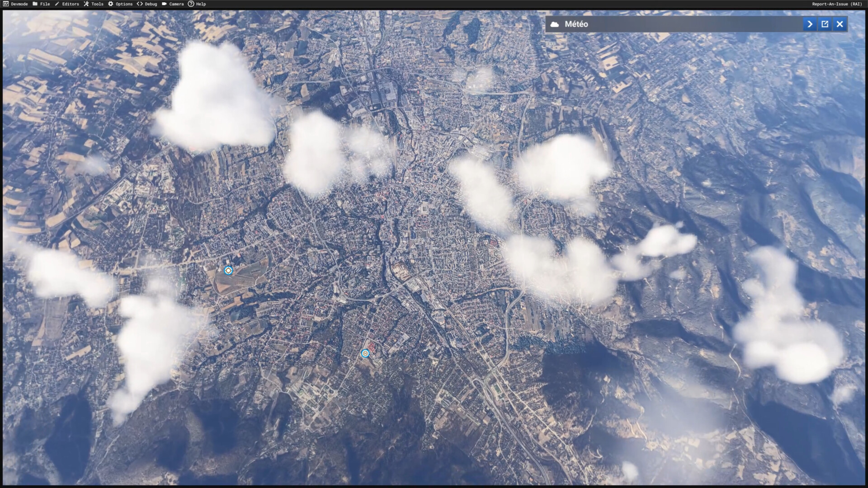Screen dimensions: 868x488
Task: Click the cloud icon in Météo panel
Action: pyautogui.click(x=555, y=24)
